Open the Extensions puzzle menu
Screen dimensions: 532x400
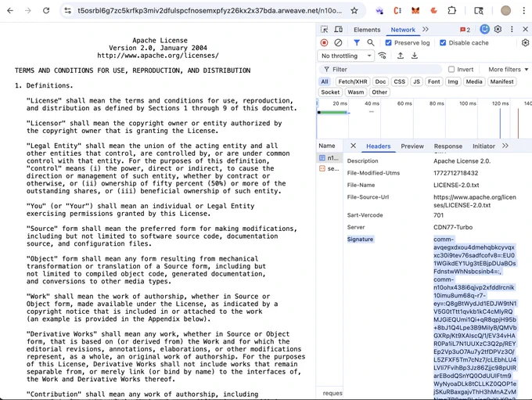point(451,10)
